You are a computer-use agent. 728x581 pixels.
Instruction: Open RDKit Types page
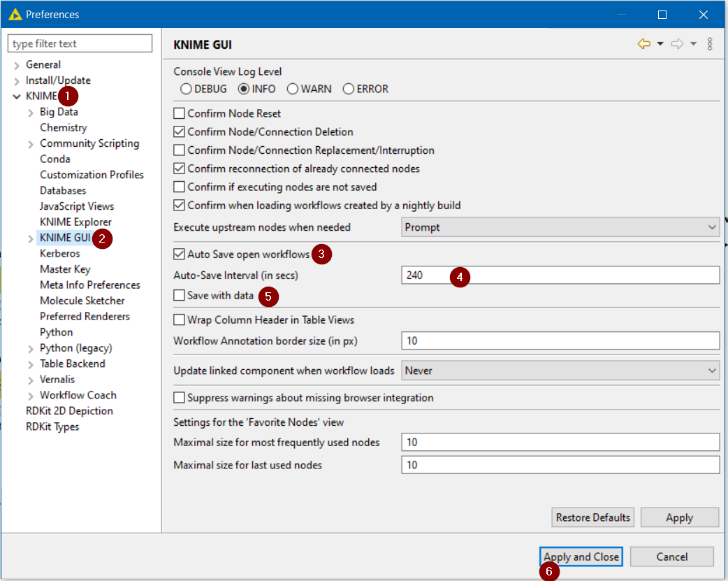[52, 426]
